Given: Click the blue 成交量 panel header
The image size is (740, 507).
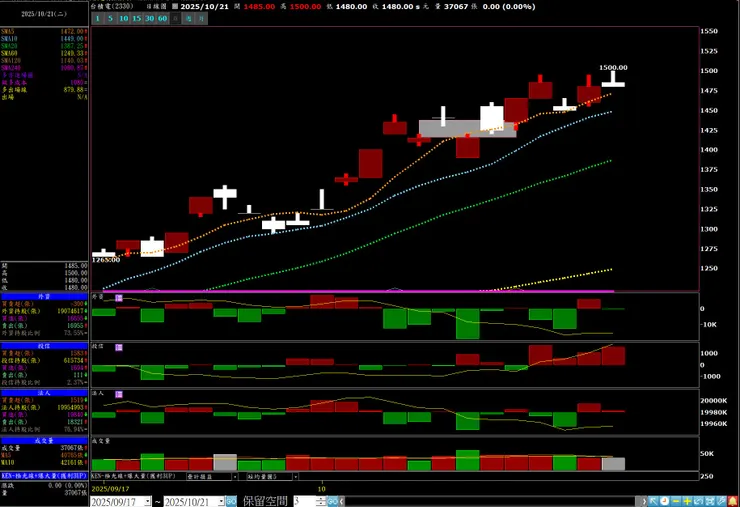Looking at the screenshot, I should 44,440.
